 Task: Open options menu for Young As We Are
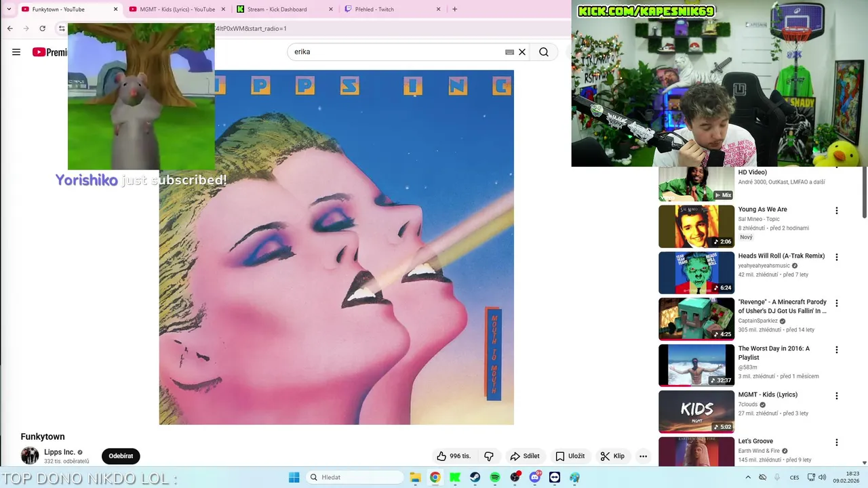[x=836, y=211]
